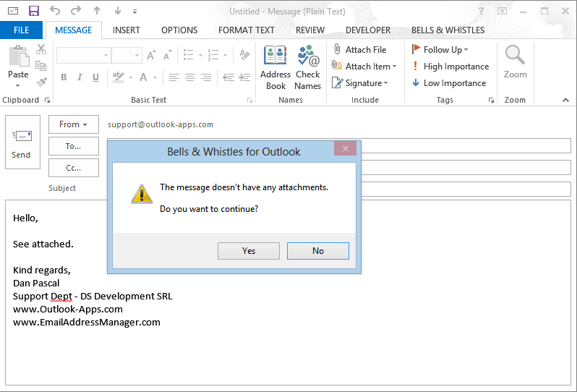The width and height of the screenshot is (577, 392).
Task: Click the Copy icon
Action: coord(40,66)
